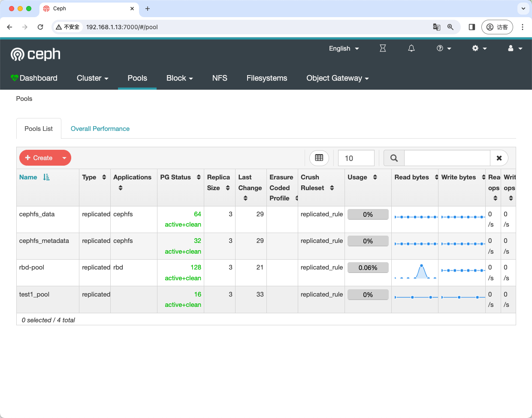
Task: Click the translate page icon
Action: (x=437, y=27)
